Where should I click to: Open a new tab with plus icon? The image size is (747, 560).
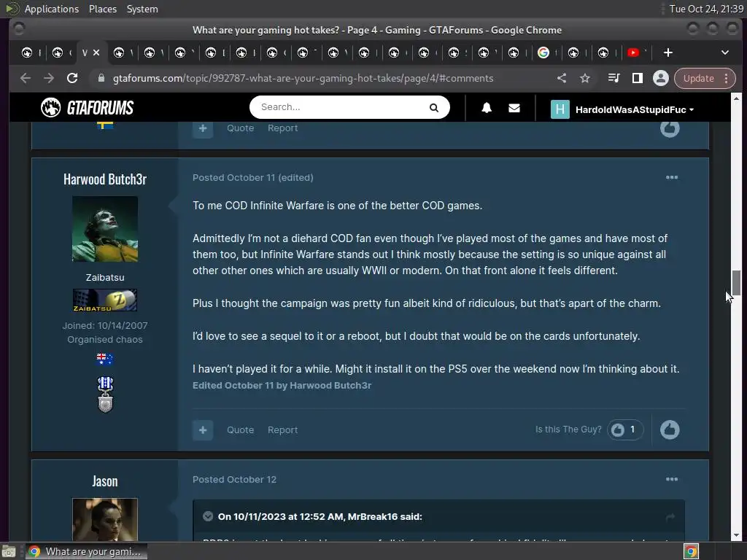click(668, 52)
